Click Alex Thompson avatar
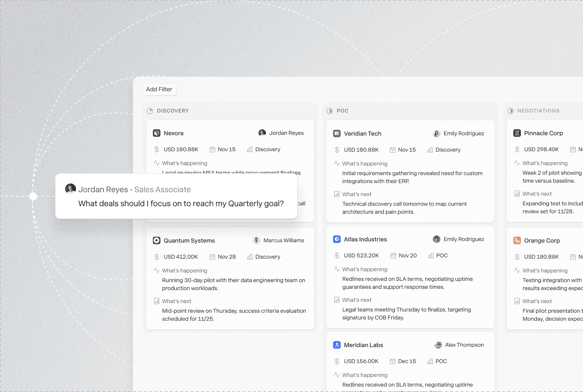The height and width of the screenshot is (392, 583). [438, 345]
